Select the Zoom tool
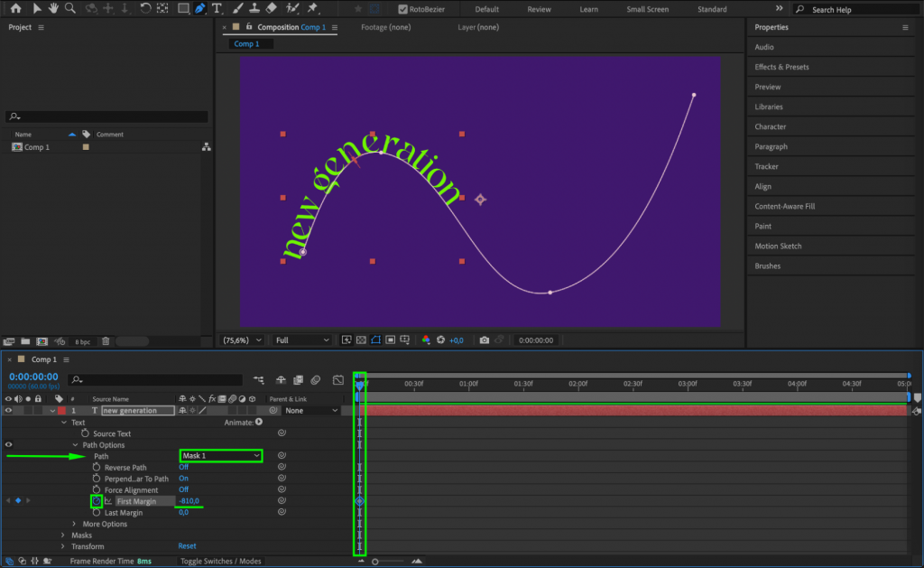The height and width of the screenshot is (568, 924). click(71, 9)
